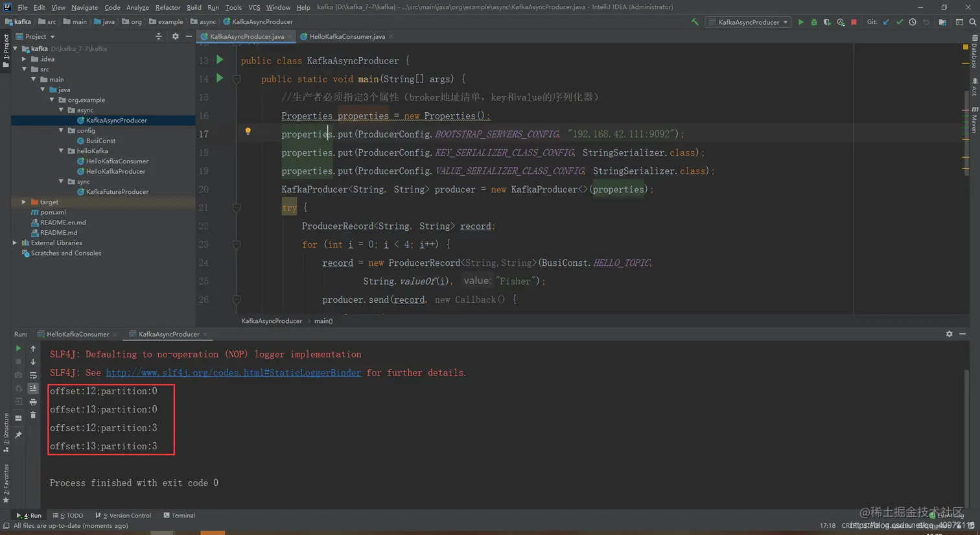Open the slf4j StaticLoggerBinder link

(233, 373)
